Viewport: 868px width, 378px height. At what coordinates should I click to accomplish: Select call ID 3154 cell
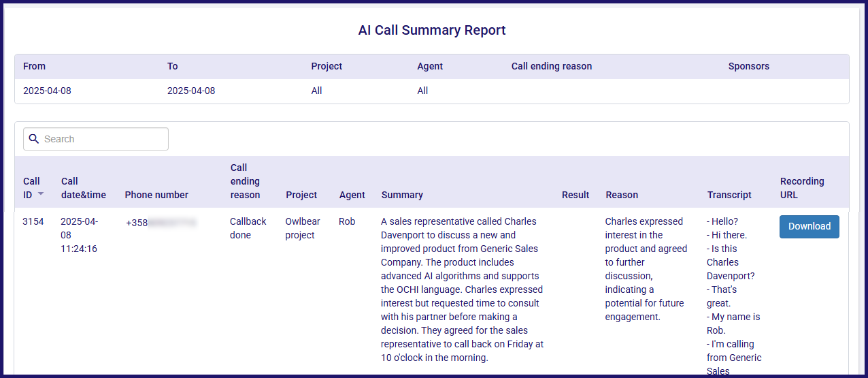(33, 221)
